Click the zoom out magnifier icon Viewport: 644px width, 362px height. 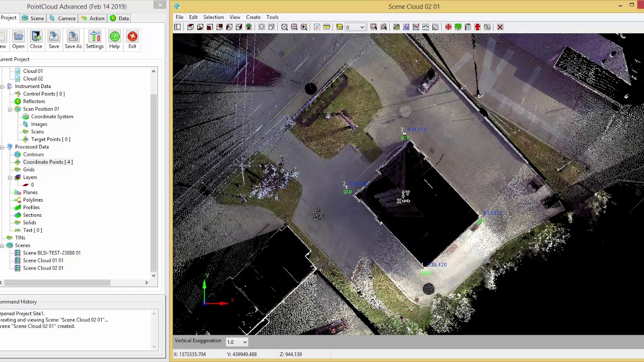point(284,27)
